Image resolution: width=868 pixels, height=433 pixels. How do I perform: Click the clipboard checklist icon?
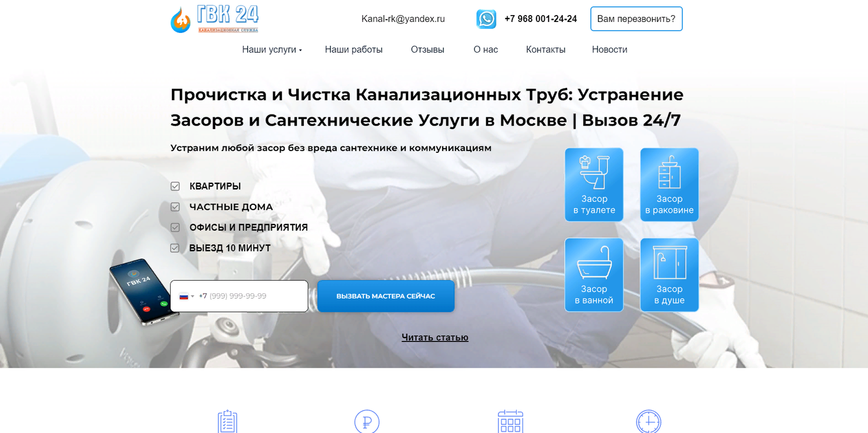tap(227, 421)
